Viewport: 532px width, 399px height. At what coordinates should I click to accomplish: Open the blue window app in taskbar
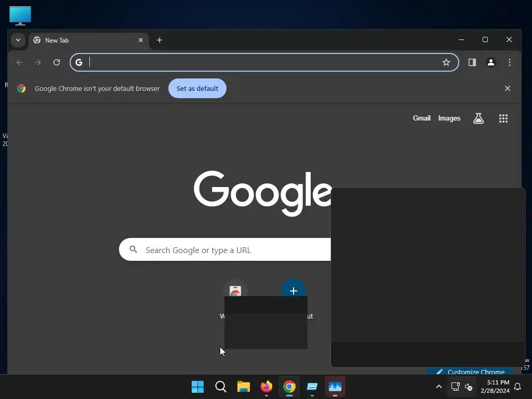tap(312, 387)
